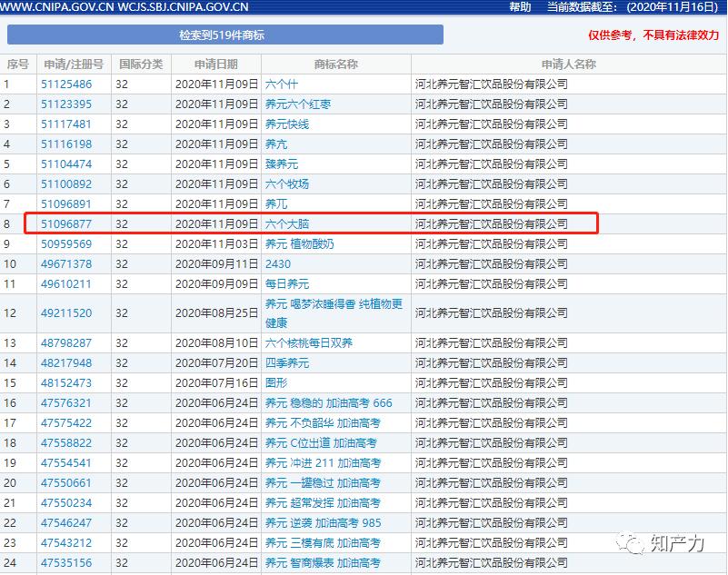Open trademark 养元 智商爆表 加油高考

323,562
